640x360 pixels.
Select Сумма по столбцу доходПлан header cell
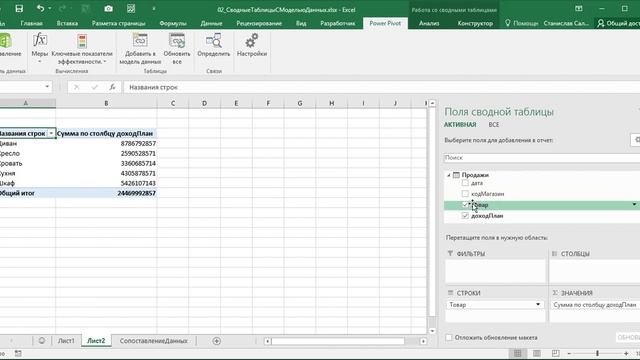[106, 133]
